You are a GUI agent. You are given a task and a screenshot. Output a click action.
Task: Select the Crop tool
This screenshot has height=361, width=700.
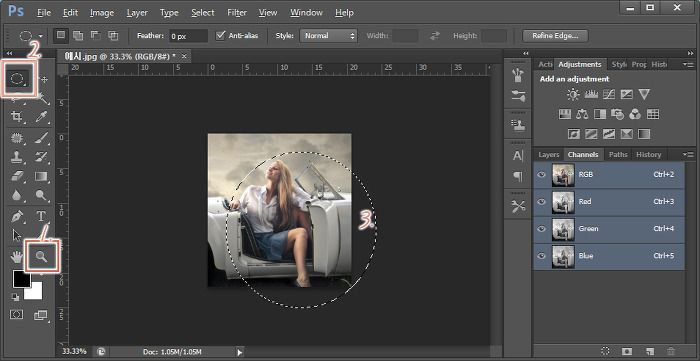tap(17, 116)
